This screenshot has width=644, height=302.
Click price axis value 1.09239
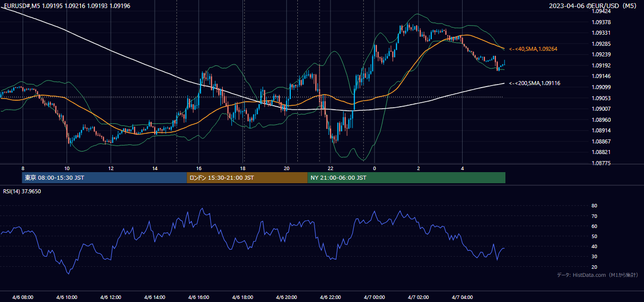tap(601, 54)
